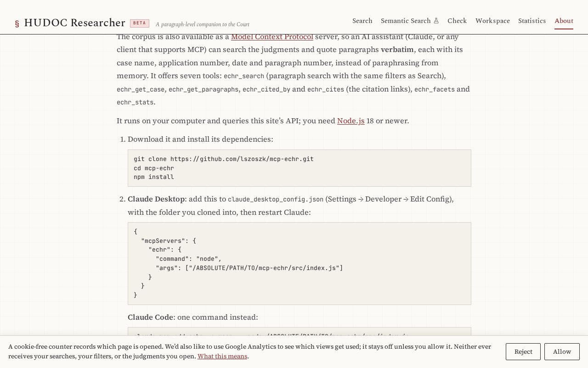Reject Google Analytics cookies
The width and height of the screenshot is (588, 368).
click(x=523, y=351)
